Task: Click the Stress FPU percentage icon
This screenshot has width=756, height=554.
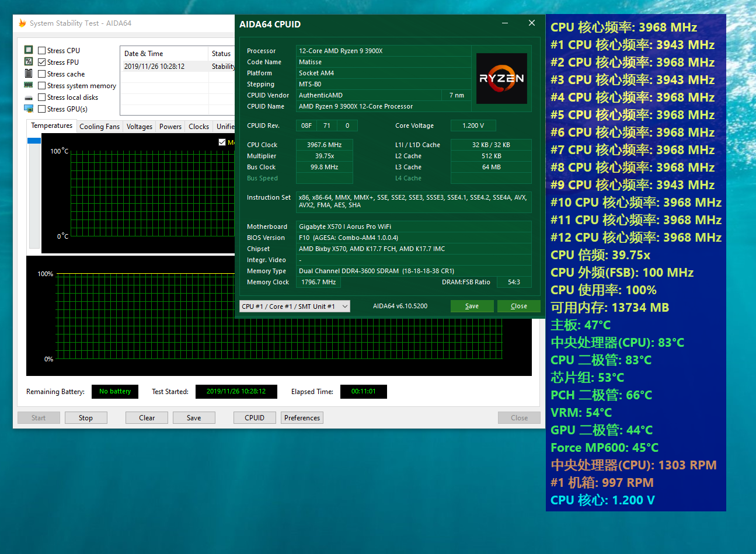Action: (x=28, y=62)
